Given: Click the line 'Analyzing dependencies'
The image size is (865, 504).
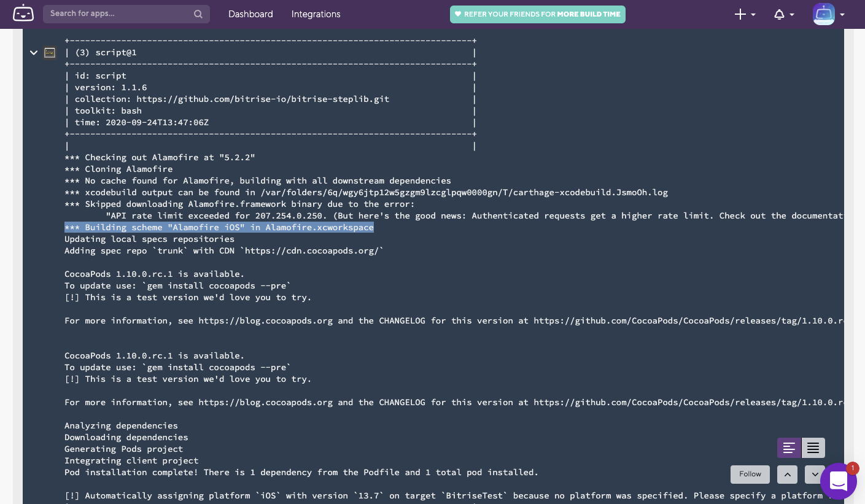Looking at the screenshot, I should coord(121,426).
